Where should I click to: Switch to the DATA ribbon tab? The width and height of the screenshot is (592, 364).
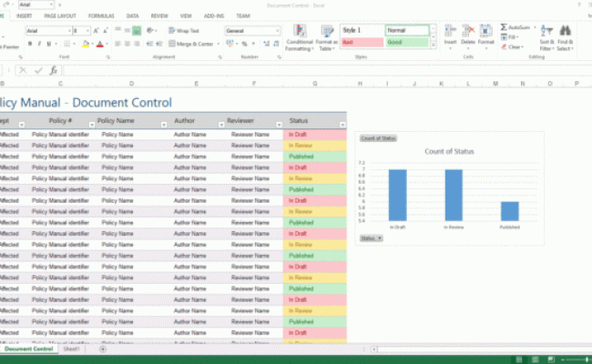point(132,15)
